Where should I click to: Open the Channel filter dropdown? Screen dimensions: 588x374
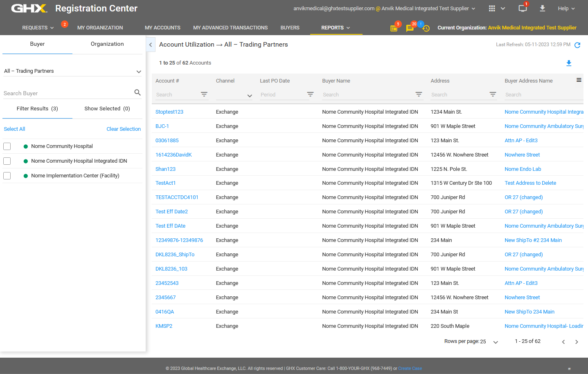pyautogui.click(x=249, y=96)
